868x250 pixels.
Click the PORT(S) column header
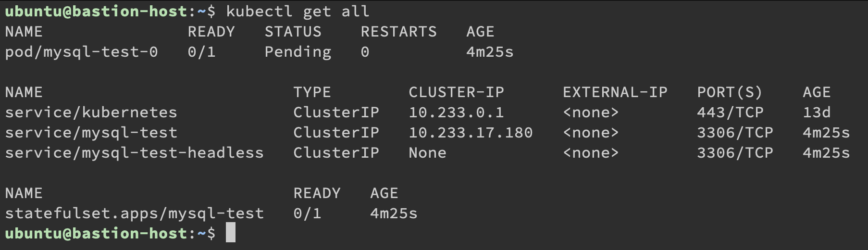click(730, 92)
